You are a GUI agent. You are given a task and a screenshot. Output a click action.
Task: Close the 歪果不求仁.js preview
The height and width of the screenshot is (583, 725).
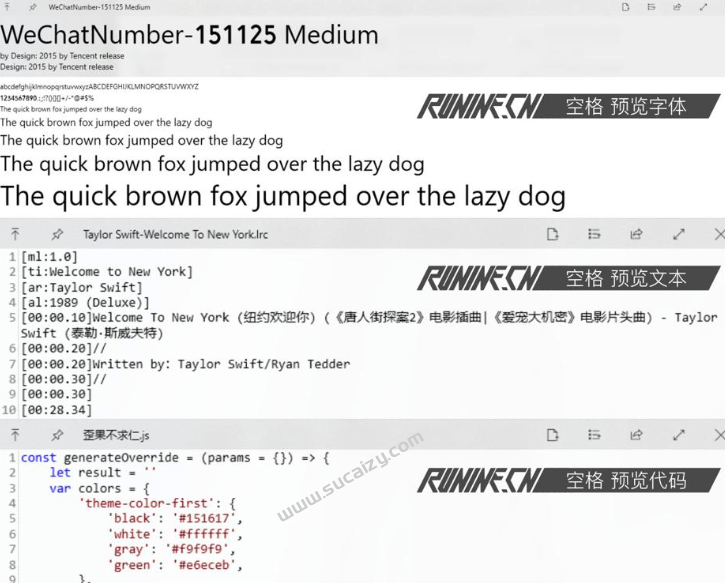[719, 435]
